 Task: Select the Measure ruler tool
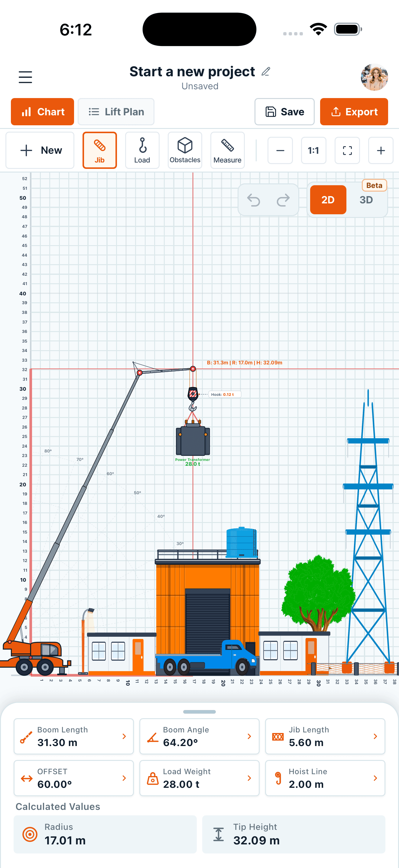click(x=227, y=150)
